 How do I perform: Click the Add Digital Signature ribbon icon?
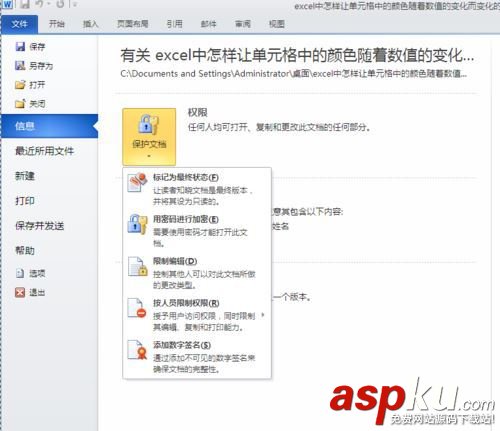137,350
